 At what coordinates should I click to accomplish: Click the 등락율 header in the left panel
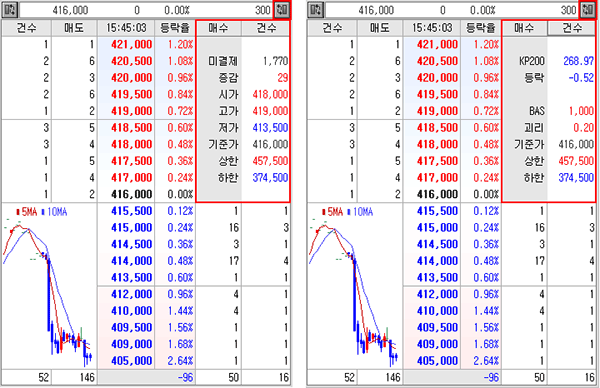click(175, 28)
